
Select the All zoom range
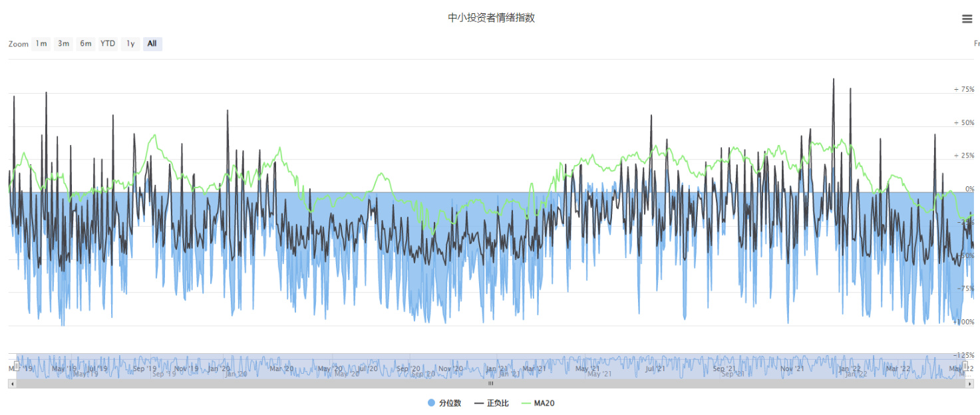pyautogui.click(x=152, y=44)
